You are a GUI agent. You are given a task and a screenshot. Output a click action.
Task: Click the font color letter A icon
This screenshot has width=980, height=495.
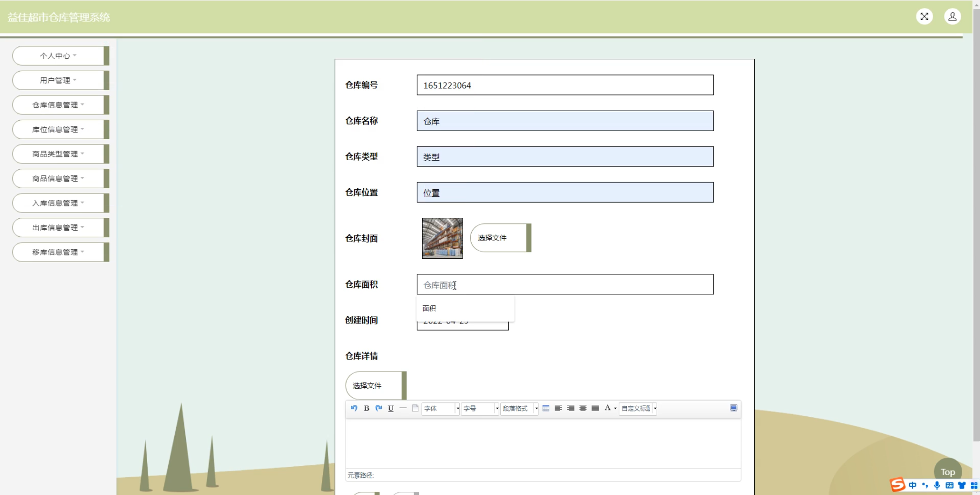pyautogui.click(x=608, y=408)
